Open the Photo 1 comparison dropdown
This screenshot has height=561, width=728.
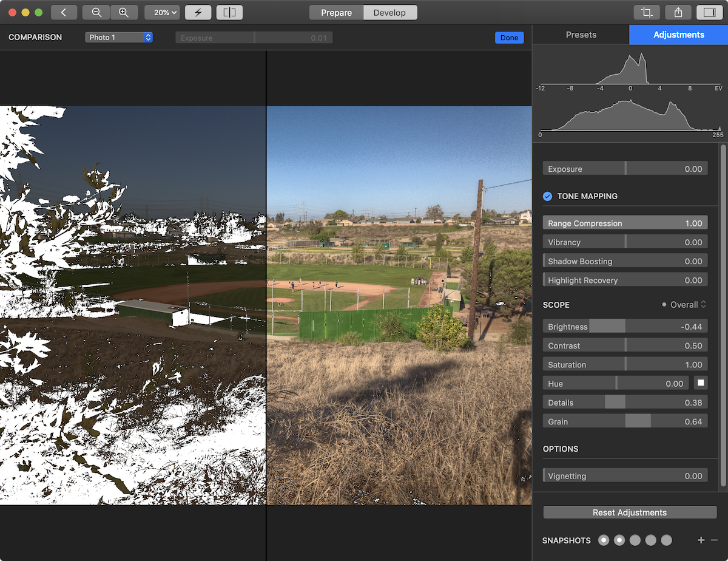point(119,38)
